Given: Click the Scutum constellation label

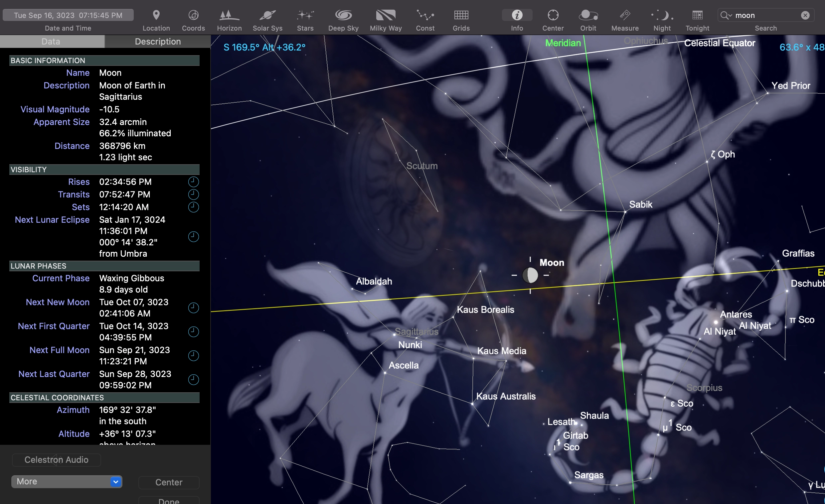Looking at the screenshot, I should click(421, 166).
